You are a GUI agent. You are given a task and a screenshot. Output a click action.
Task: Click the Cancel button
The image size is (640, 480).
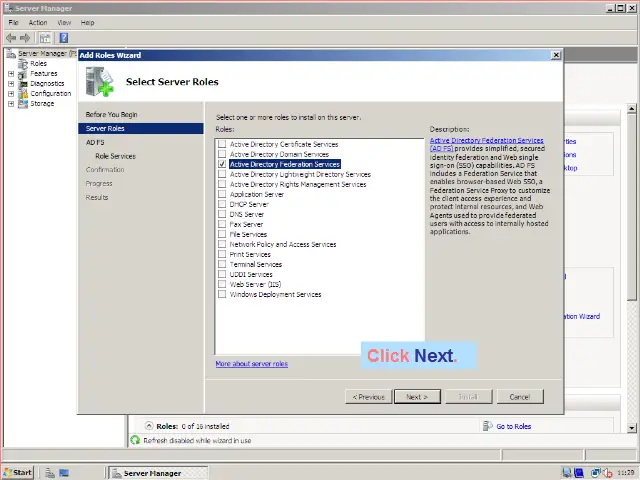point(520,397)
